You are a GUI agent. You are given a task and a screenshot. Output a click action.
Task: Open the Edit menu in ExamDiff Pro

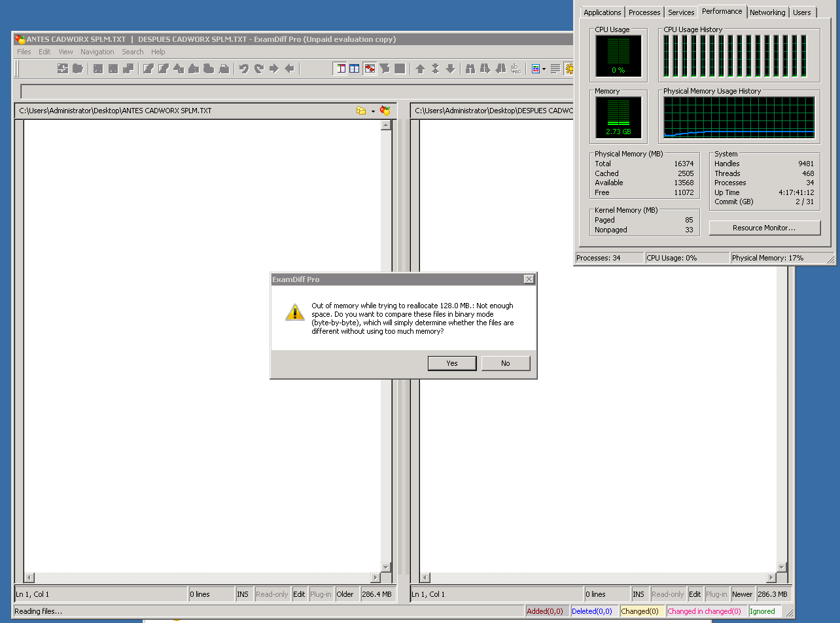click(44, 52)
